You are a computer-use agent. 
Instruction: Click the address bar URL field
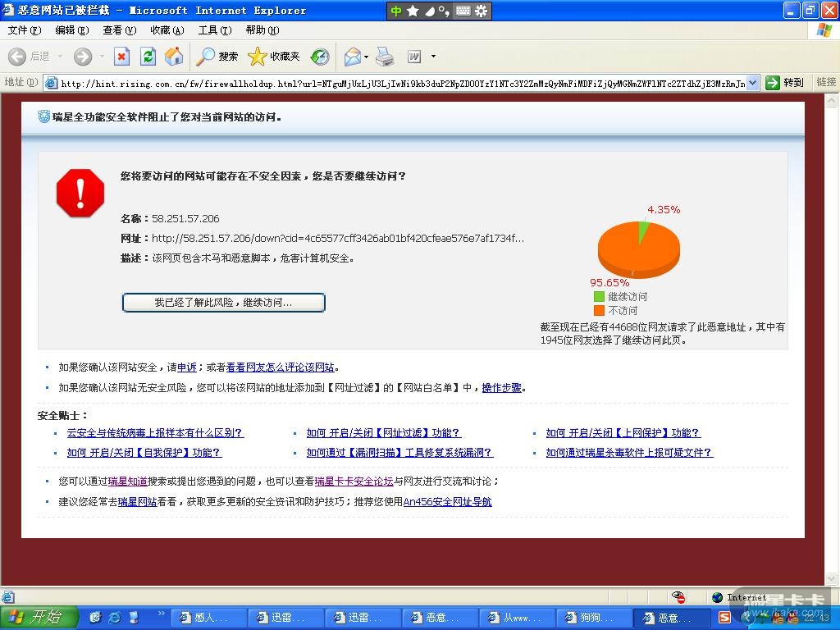point(402,83)
